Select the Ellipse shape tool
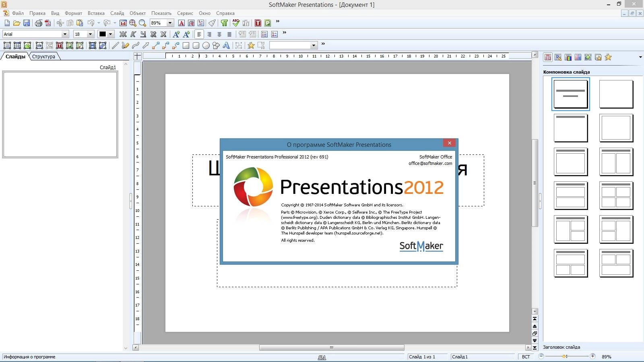 click(206, 45)
